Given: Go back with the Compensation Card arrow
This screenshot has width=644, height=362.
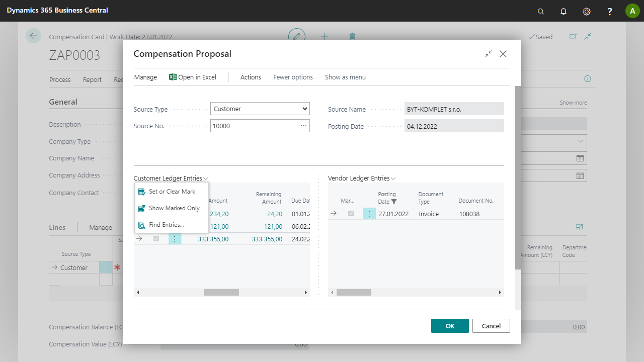Looking at the screenshot, I should (34, 36).
